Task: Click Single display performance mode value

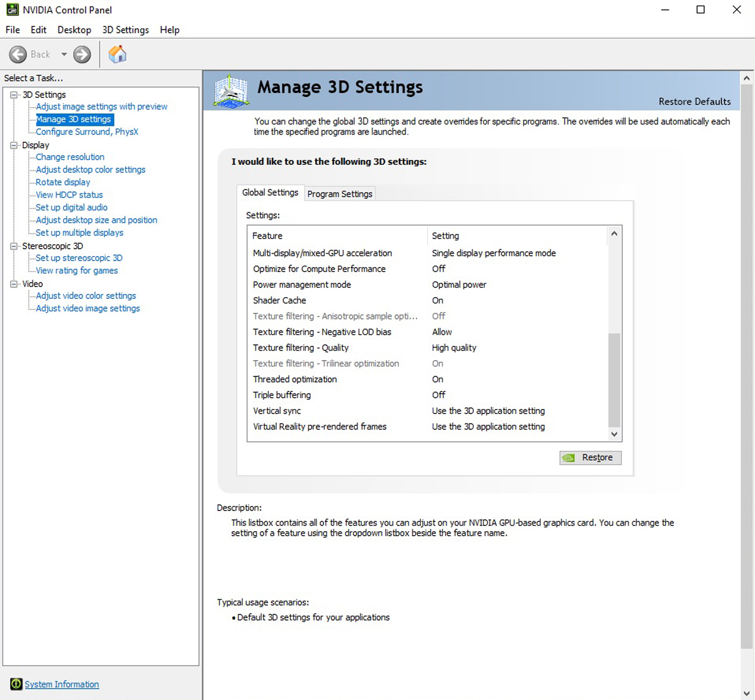Action: (494, 253)
